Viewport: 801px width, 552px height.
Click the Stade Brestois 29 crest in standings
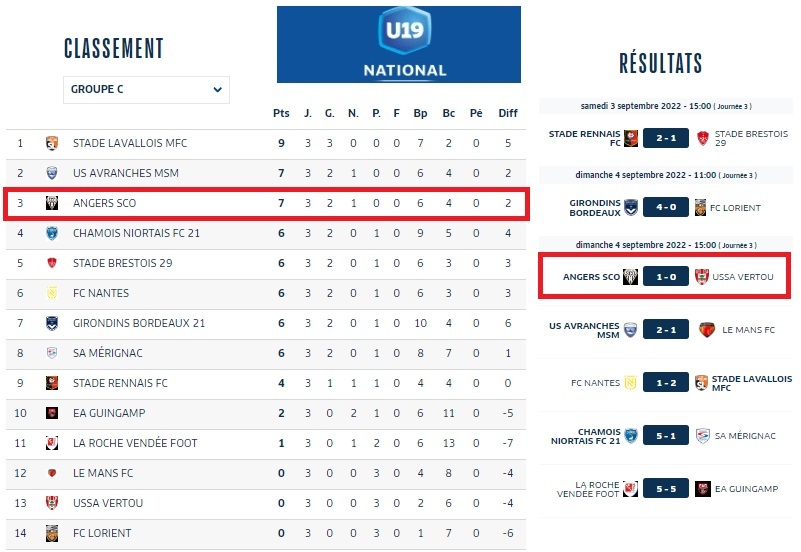click(x=52, y=263)
